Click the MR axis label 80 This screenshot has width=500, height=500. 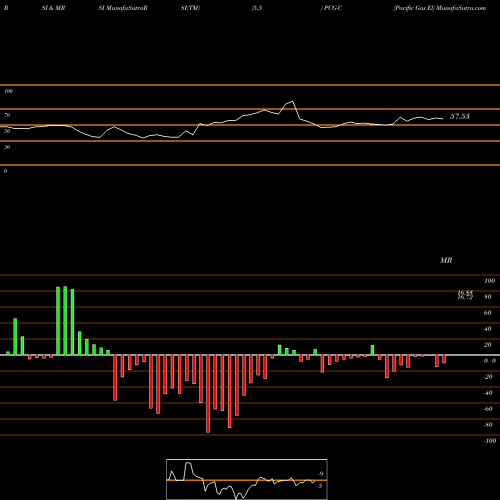488,297
